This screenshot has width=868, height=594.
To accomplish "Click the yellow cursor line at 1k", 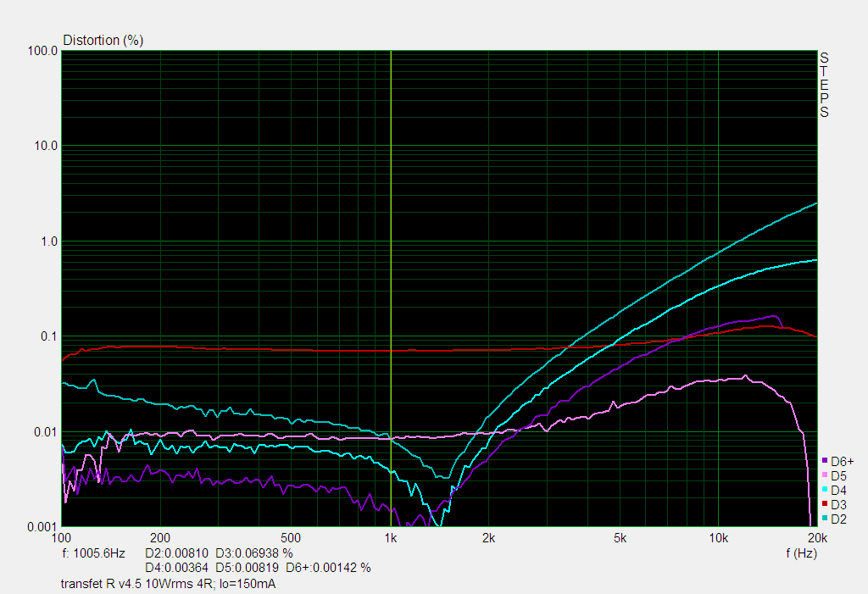I will coord(391,288).
